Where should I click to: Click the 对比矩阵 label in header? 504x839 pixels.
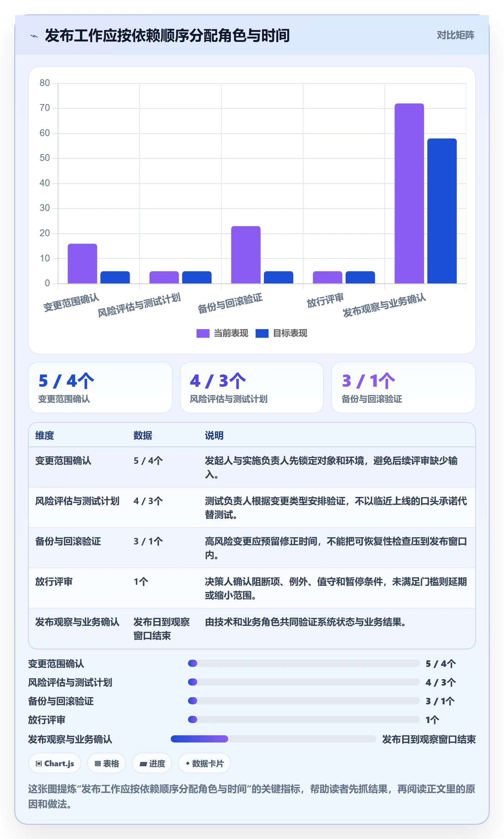click(x=455, y=35)
